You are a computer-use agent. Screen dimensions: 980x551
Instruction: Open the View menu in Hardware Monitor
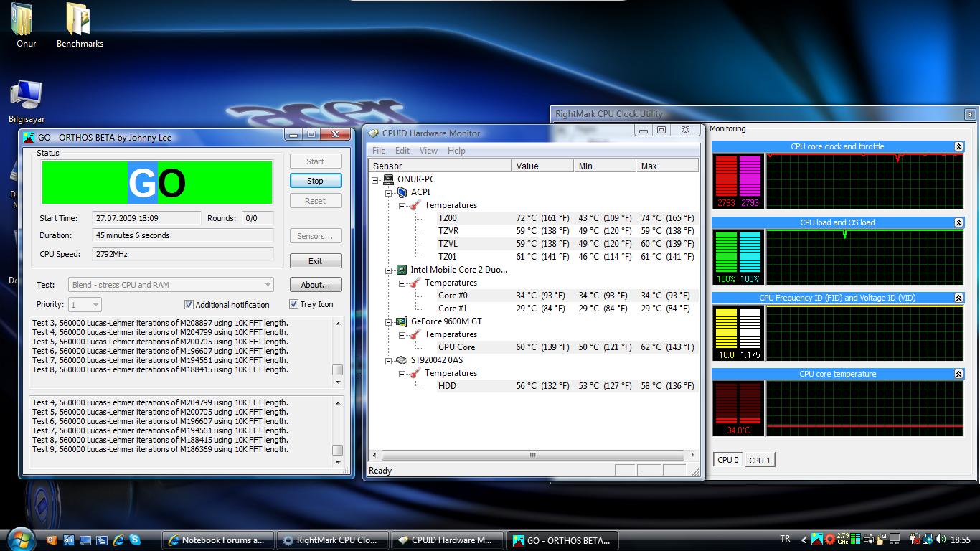pos(428,151)
